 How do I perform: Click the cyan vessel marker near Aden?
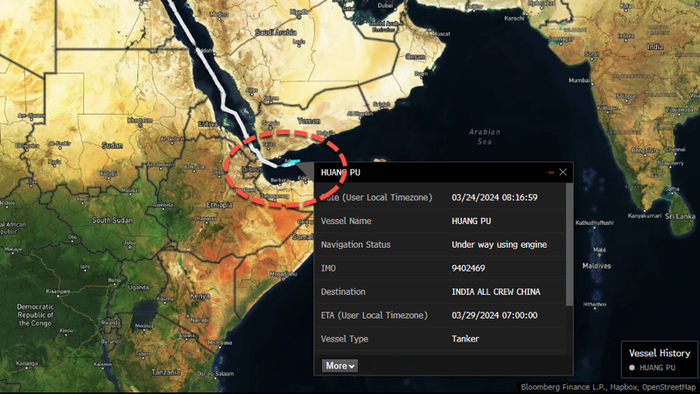pyautogui.click(x=291, y=163)
